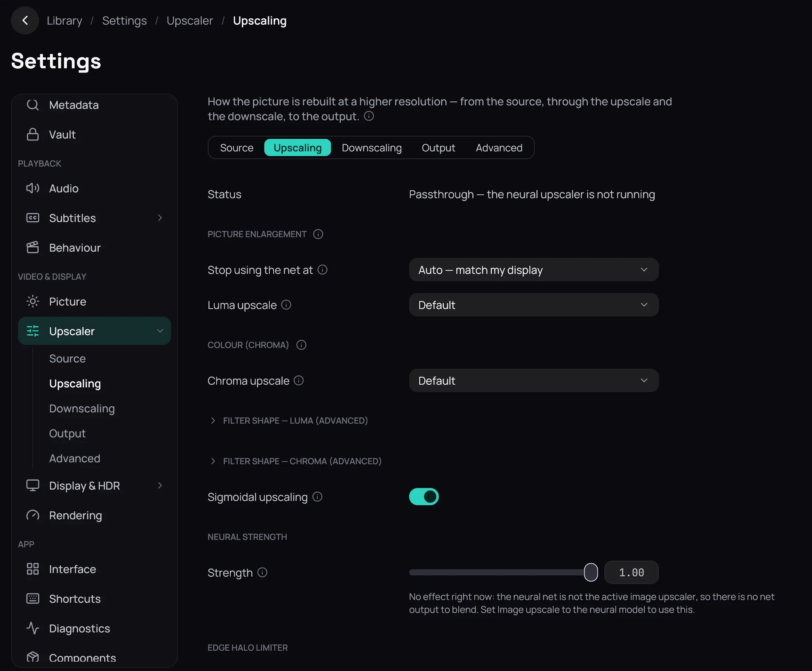Open the Chroma upscale dropdown
This screenshot has height=671, width=812.
tap(534, 380)
